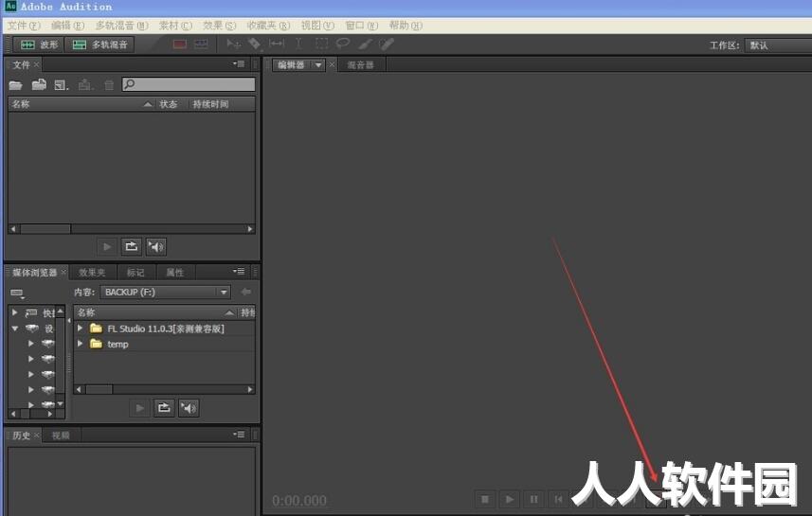812x516 pixels.
Task: Click the Insert into Multitrack icon
Action: (85, 85)
